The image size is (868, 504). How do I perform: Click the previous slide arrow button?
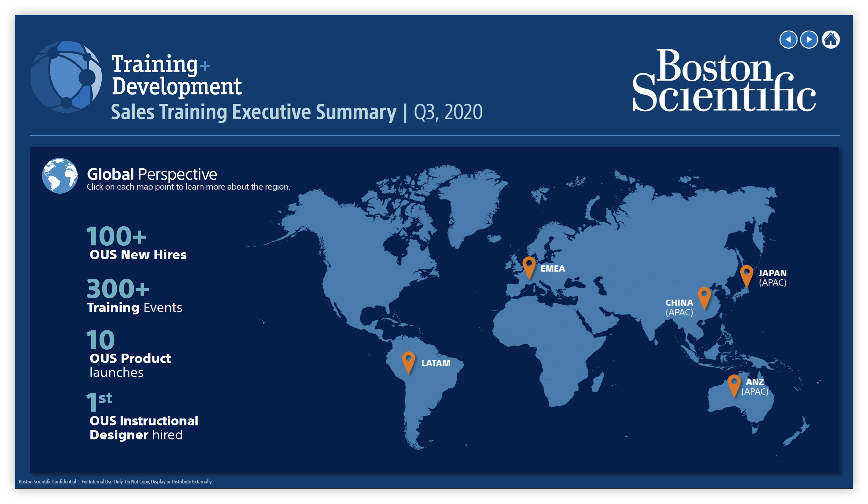[x=788, y=40]
